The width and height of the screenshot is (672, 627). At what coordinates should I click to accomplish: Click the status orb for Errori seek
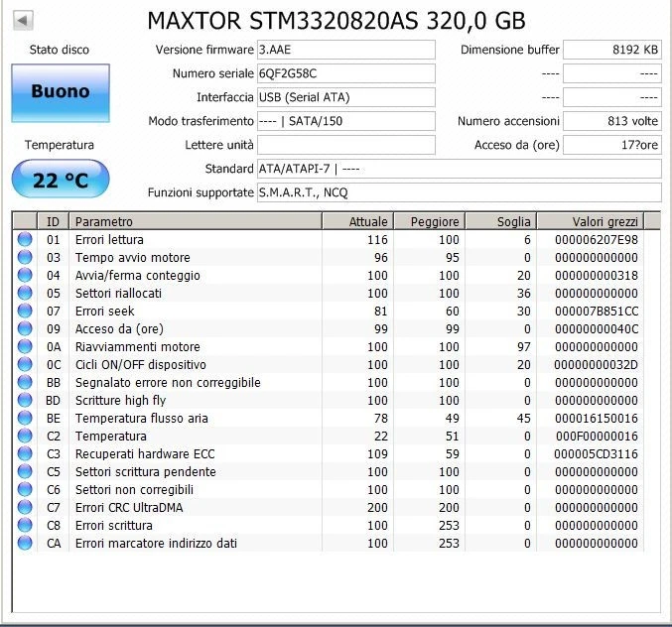click(25, 311)
